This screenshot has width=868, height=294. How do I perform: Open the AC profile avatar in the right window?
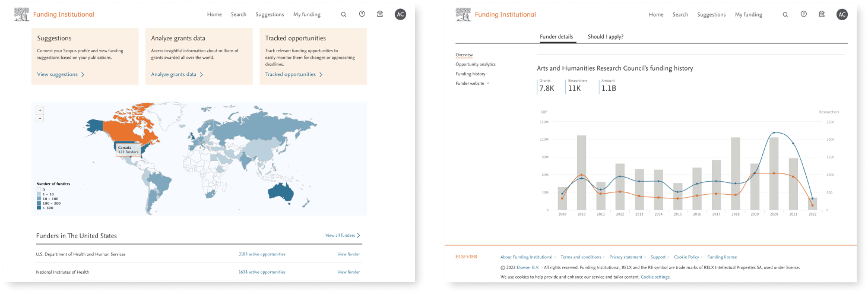(x=842, y=14)
